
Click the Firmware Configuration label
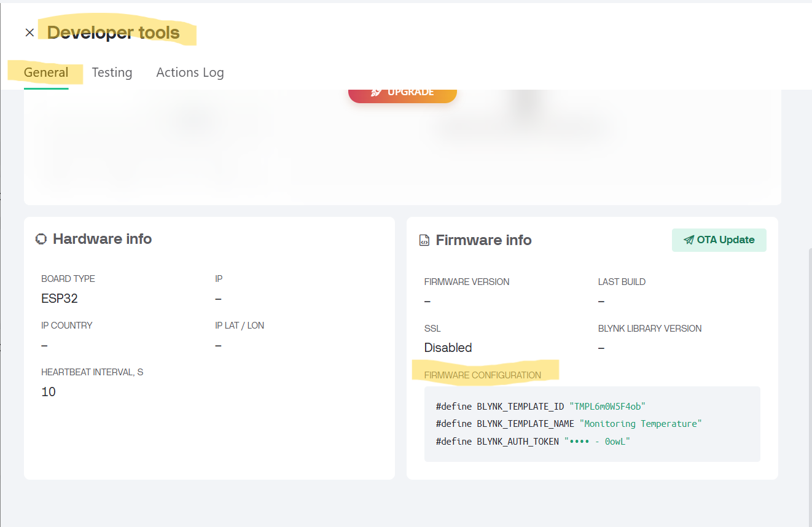[483, 375]
